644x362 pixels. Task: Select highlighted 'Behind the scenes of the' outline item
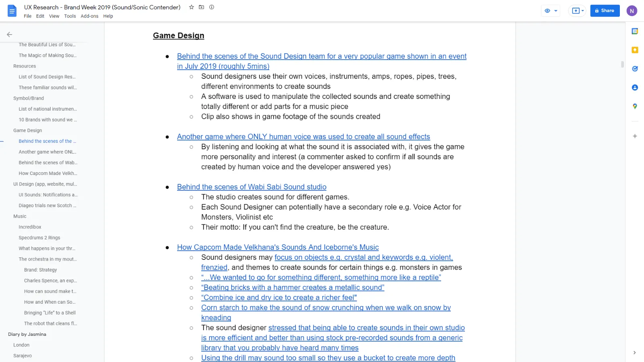pos(47,141)
